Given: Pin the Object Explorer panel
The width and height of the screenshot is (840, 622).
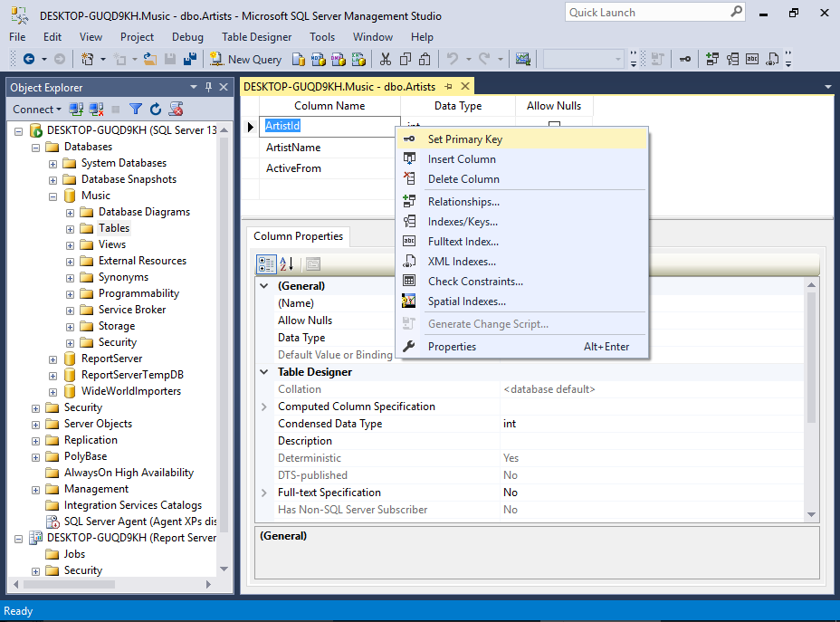Looking at the screenshot, I should pos(209,87).
